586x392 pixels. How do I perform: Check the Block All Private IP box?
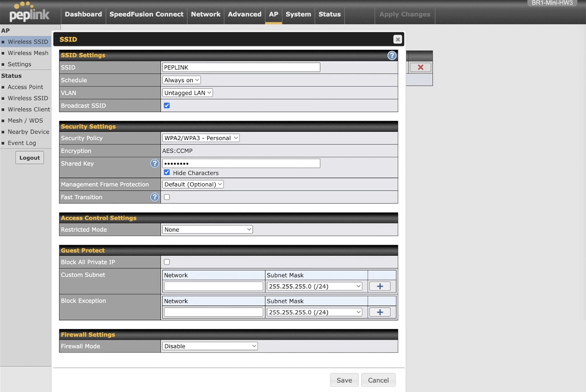pyautogui.click(x=167, y=262)
